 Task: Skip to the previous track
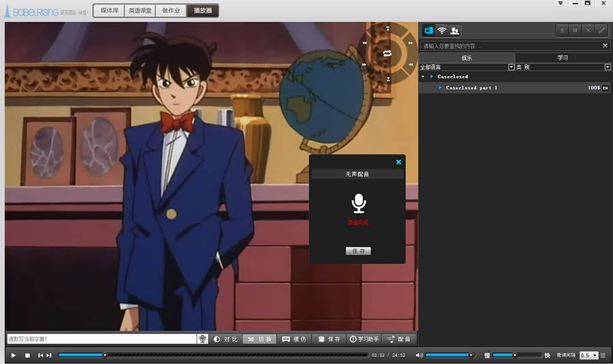click(x=40, y=355)
